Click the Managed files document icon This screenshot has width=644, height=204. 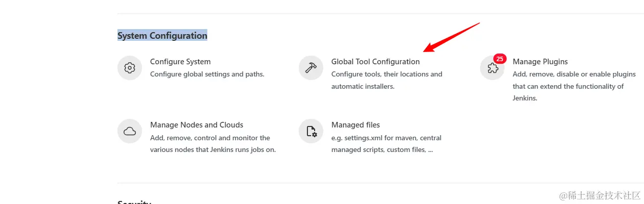(311, 131)
